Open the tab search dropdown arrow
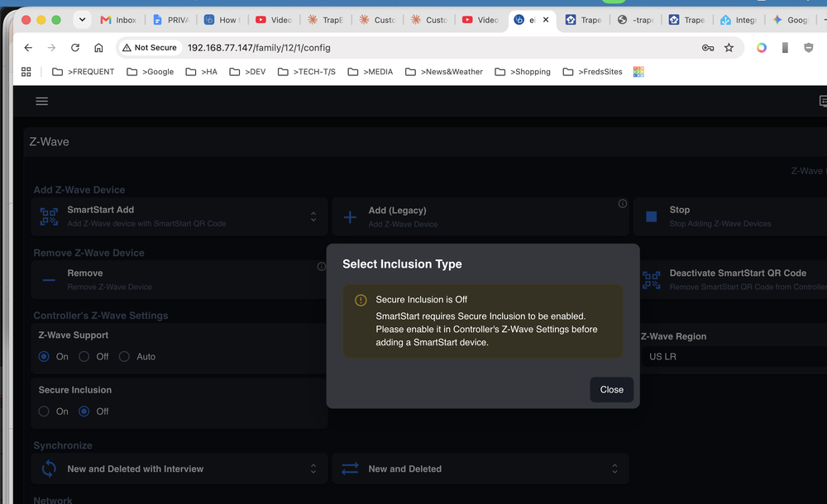 coord(82,20)
